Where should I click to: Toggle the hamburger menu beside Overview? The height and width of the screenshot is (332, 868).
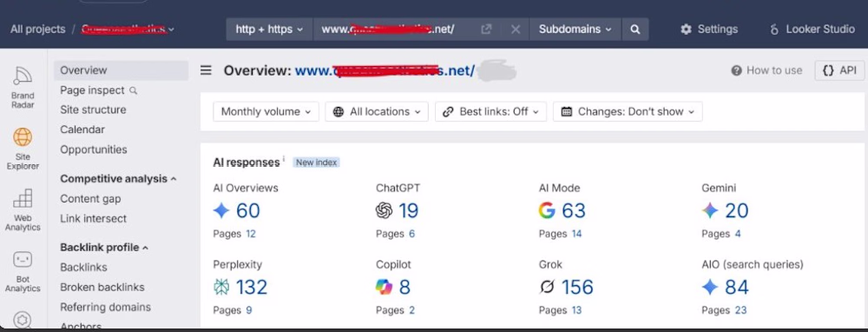coord(206,70)
